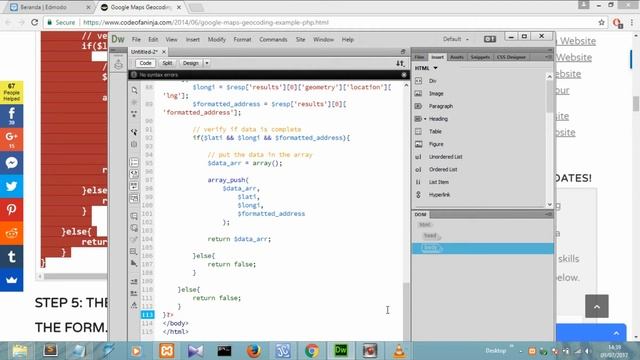Click the Pinterest share icon
640x360 pixels.
pyautogui.click(x=11, y=209)
